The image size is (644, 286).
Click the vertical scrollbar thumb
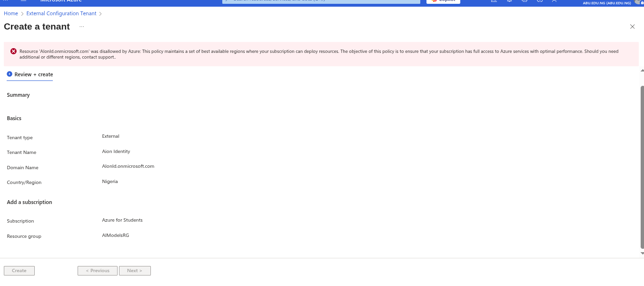pos(642,167)
